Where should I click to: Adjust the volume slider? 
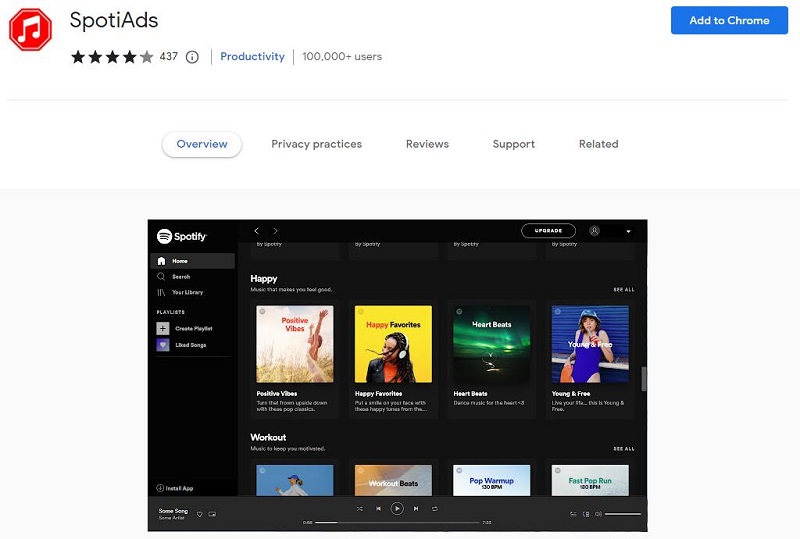[x=622, y=514]
